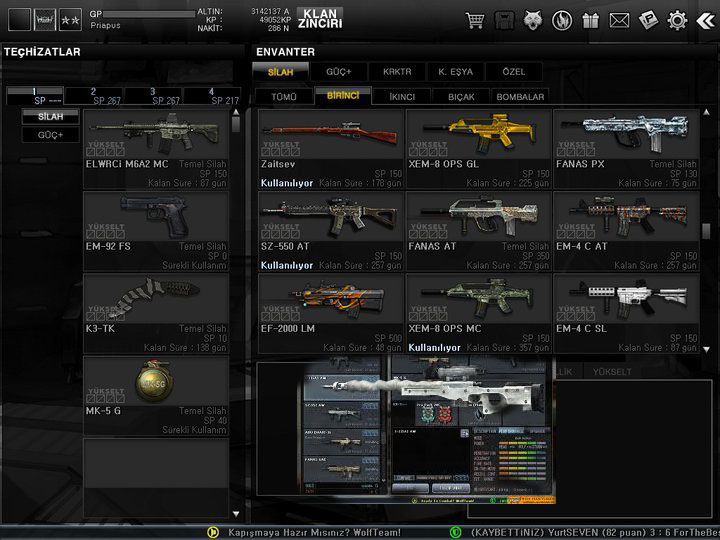Click the yellow ticker icon at bottom
The height and width of the screenshot is (540, 720).
(213, 532)
